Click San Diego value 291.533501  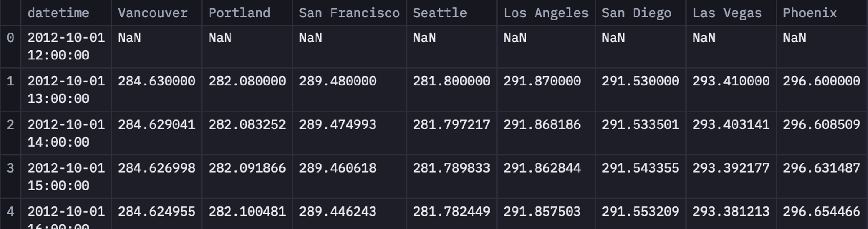(640, 124)
